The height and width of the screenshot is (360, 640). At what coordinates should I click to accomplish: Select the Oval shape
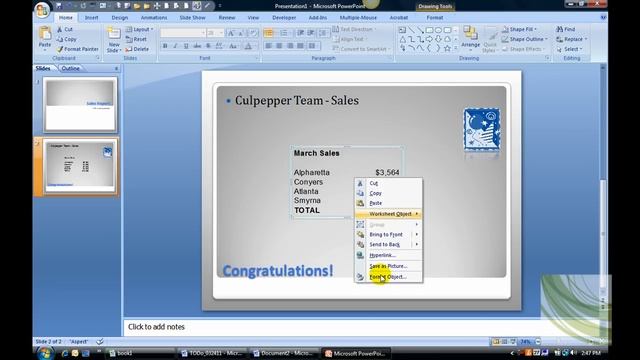coord(438,30)
